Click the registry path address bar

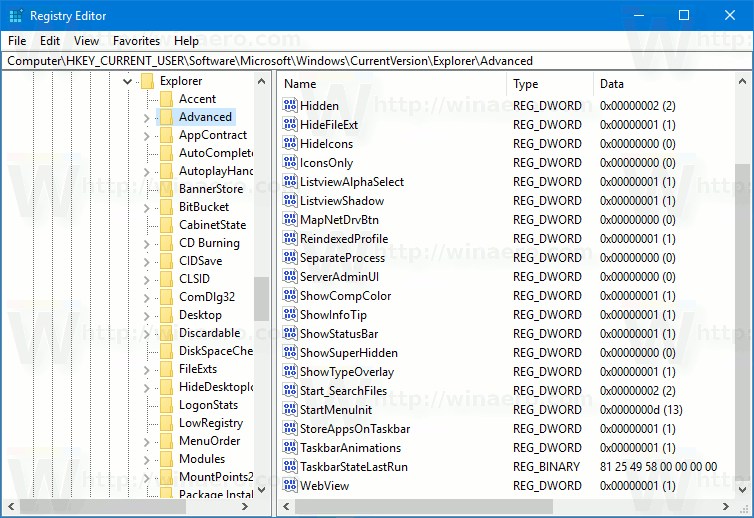[x=377, y=61]
